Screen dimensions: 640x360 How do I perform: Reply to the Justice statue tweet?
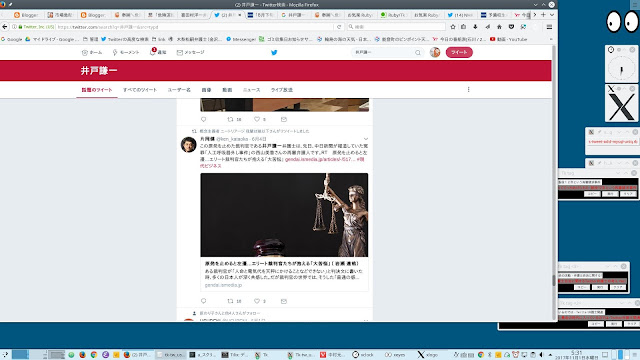pyautogui.click(x=204, y=301)
